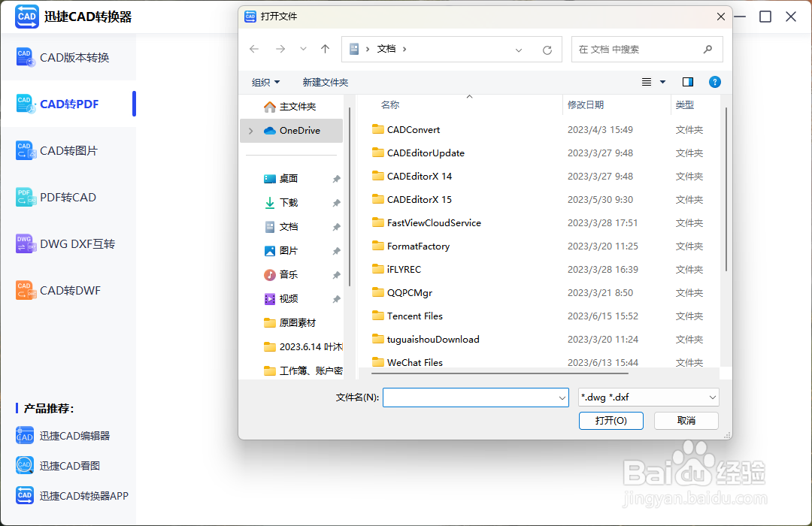Select the CAD转PDF sidebar item
This screenshot has width=812, height=526.
click(x=68, y=104)
